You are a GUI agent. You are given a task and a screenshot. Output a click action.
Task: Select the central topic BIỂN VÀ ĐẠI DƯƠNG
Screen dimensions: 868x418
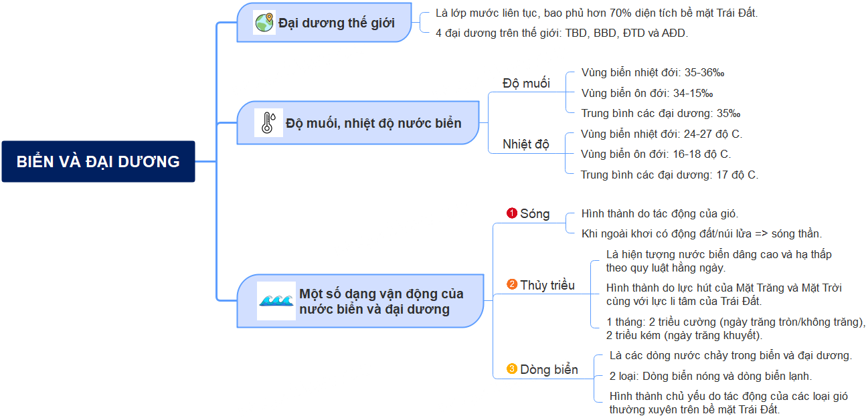coord(98,161)
